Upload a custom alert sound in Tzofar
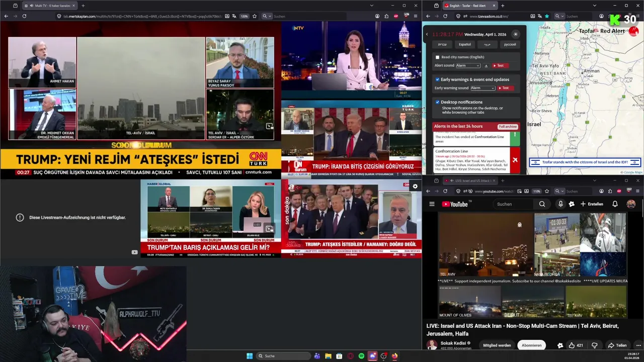The width and height of the screenshot is (644, 362). [x=486, y=65]
